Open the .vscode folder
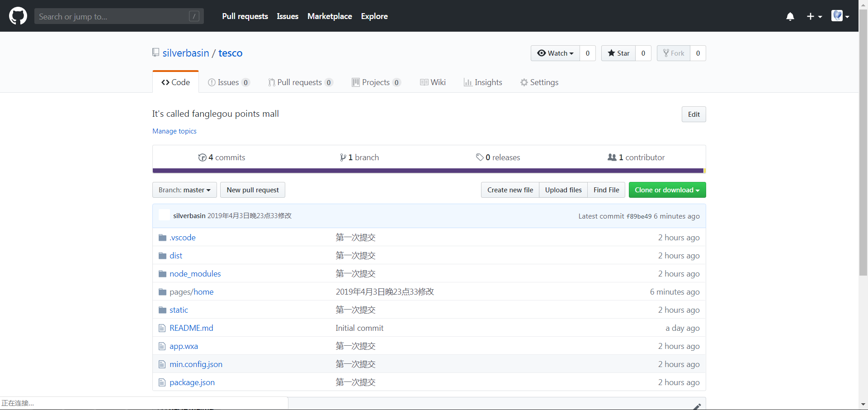The width and height of the screenshot is (868, 410). click(x=183, y=238)
